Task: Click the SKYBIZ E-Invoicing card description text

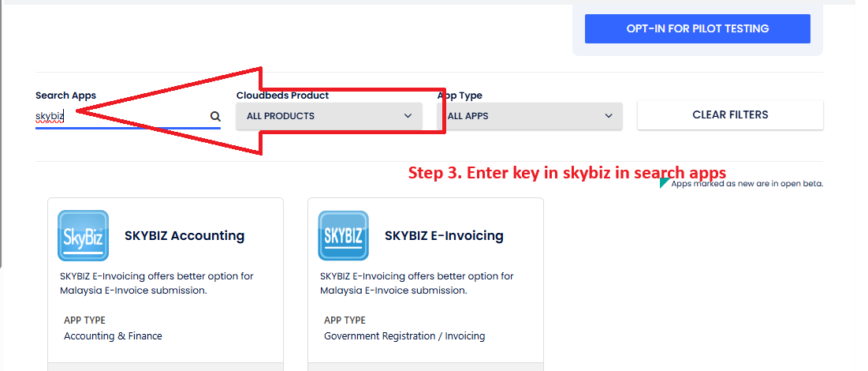Action: tap(416, 283)
